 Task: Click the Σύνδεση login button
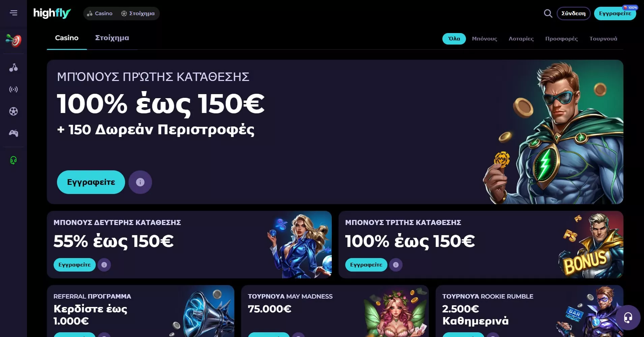pyautogui.click(x=574, y=13)
